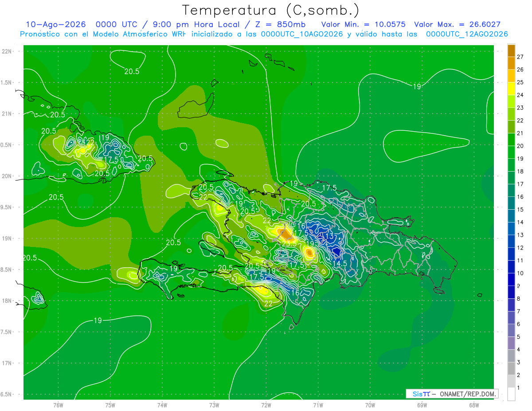Click the "23.5" contour label on map
The height and width of the screenshot is (411, 532).
[289, 243]
